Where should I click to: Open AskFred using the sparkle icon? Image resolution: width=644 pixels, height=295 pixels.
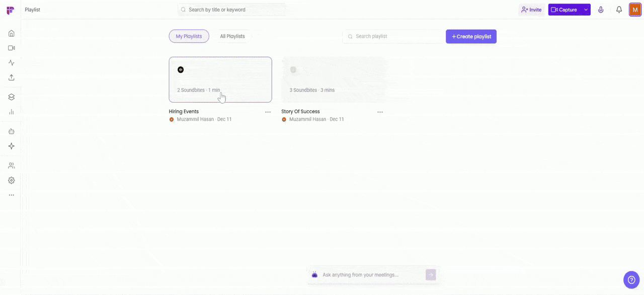pos(11,146)
